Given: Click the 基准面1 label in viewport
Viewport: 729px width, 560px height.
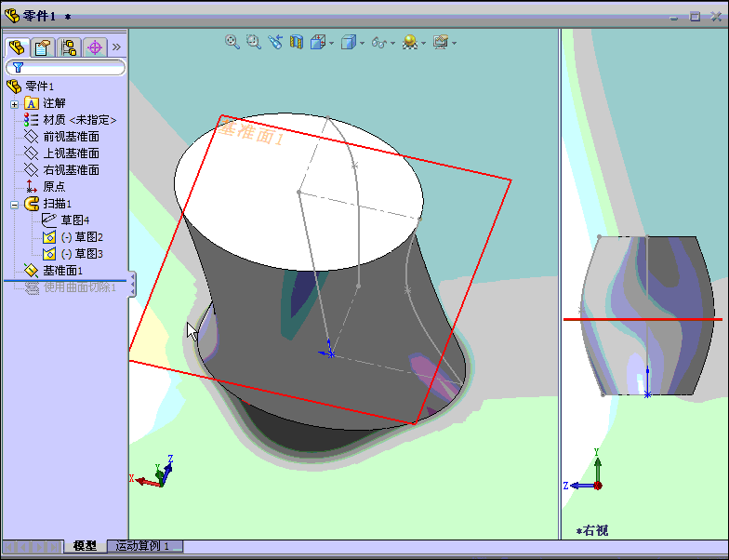Looking at the screenshot, I should point(250,131).
